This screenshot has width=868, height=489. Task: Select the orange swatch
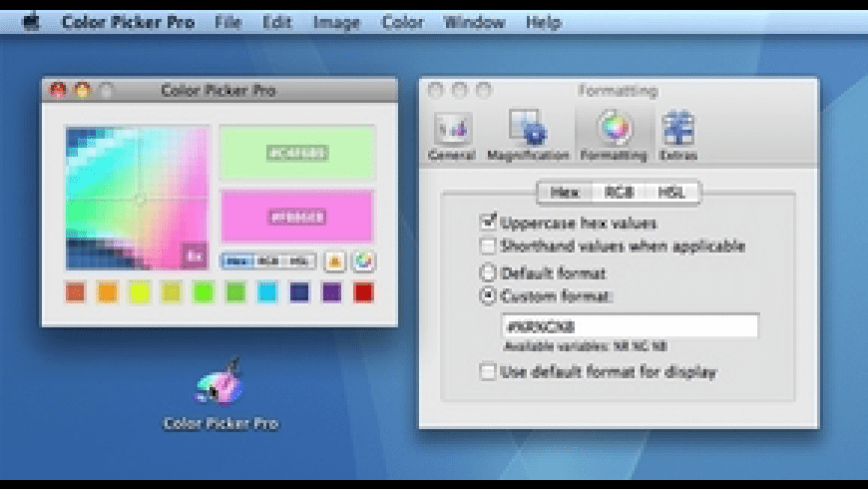pyautogui.click(x=108, y=292)
